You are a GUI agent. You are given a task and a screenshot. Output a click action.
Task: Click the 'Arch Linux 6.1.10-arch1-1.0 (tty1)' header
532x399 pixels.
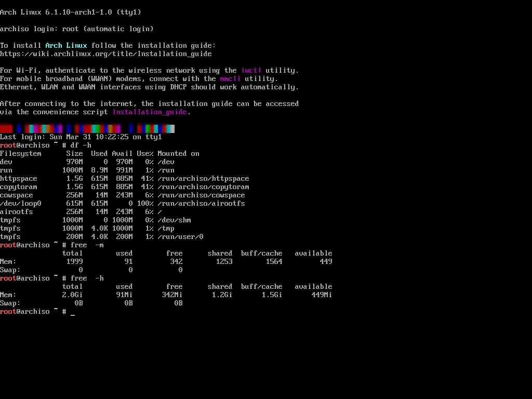[71, 12]
